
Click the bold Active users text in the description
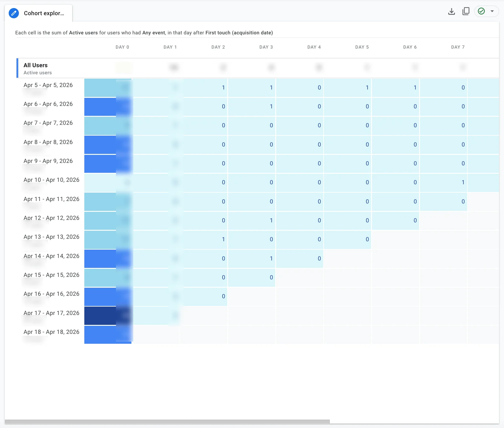(83, 33)
